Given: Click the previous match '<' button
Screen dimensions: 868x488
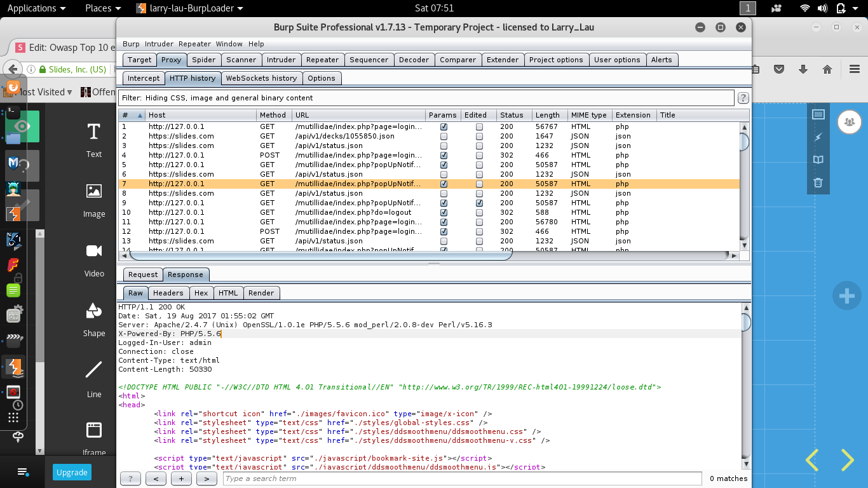Looking at the screenshot, I should (156, 478).
